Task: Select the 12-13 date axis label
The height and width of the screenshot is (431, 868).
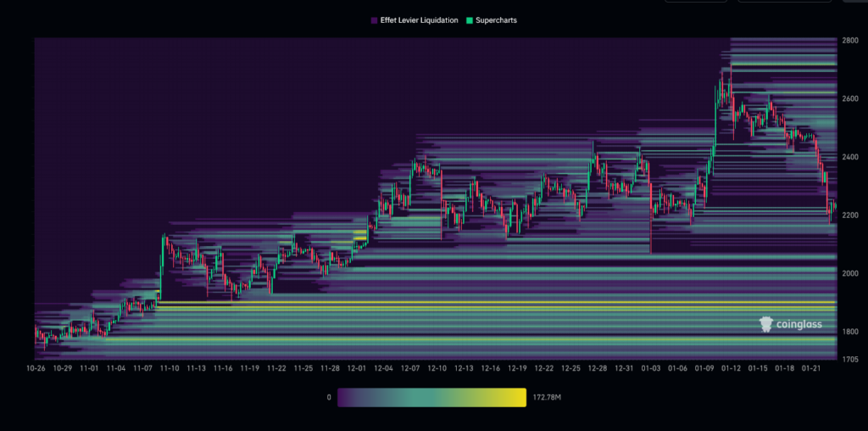Action: point(464,368)
